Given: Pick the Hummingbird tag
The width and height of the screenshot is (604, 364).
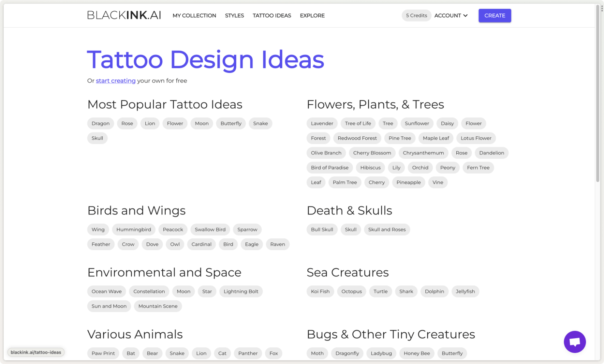Looking at the screenshot, I should [134, 230].
